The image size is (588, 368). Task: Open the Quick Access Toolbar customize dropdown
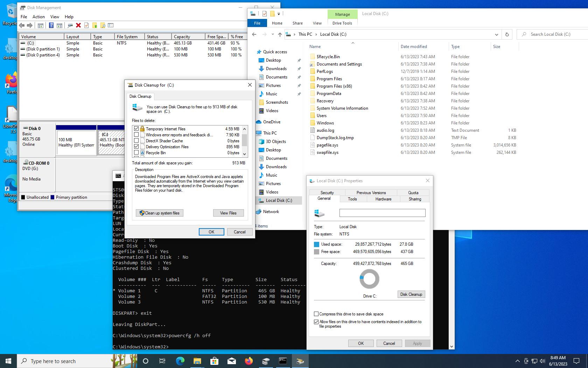pos(279,14)
